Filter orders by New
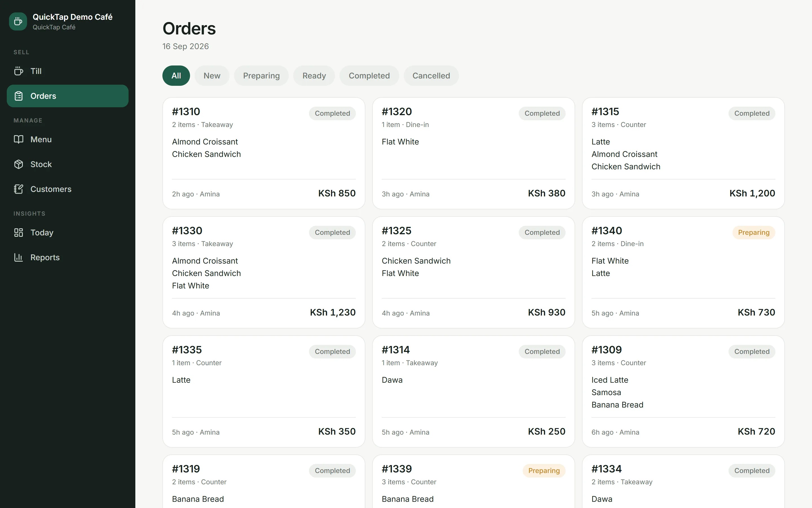 212,76
